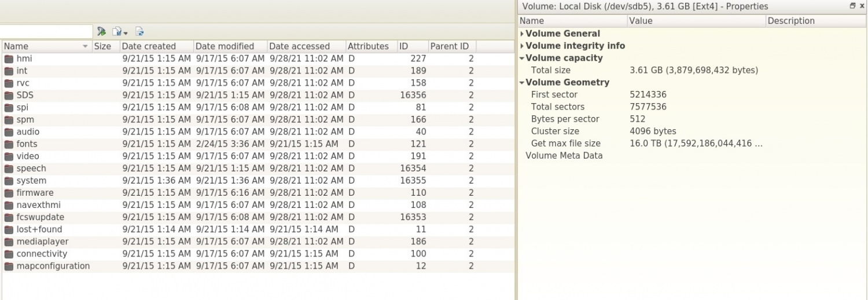Click the 2/24/15 3:36 AM modified date
Screen dimensions: 868x300
click(230, 144)
